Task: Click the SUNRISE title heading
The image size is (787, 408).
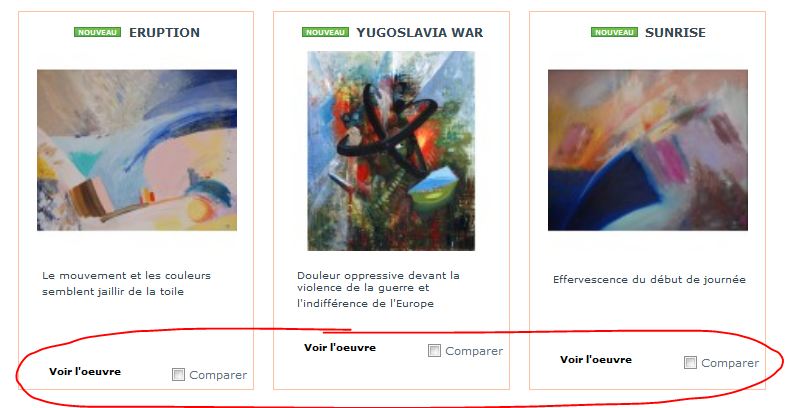Action: 675,32
